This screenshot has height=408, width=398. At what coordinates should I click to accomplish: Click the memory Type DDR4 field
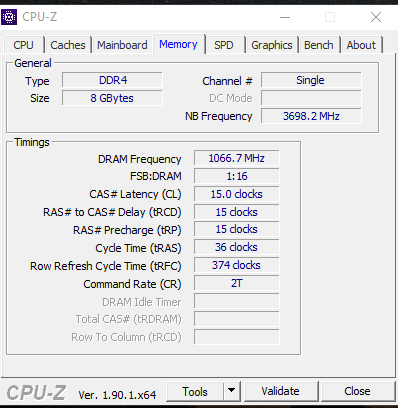coord(112,80)
